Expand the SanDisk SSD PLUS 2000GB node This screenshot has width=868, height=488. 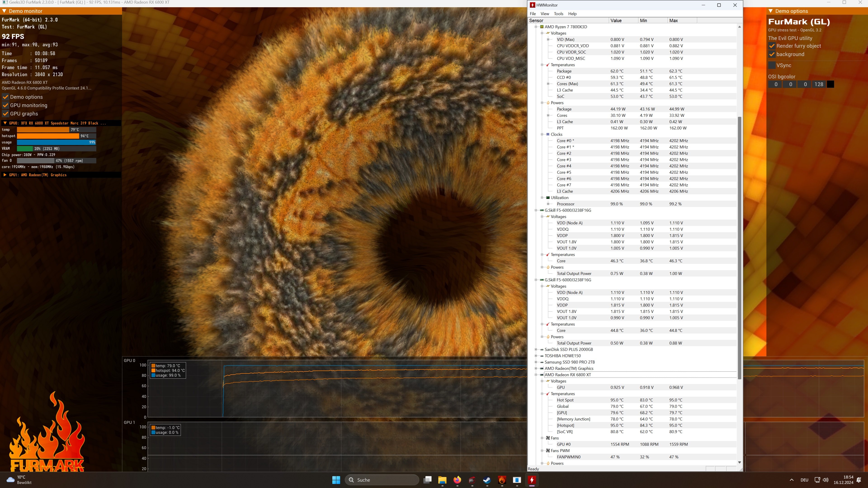[x=536, y=350]
